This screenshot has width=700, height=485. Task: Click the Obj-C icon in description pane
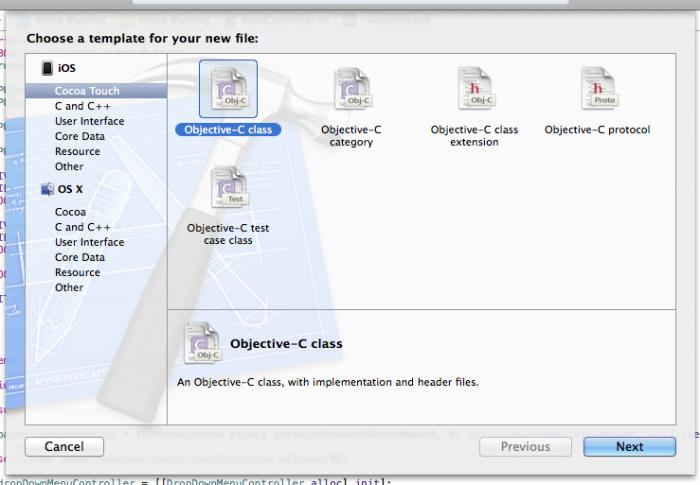[202, 343]
